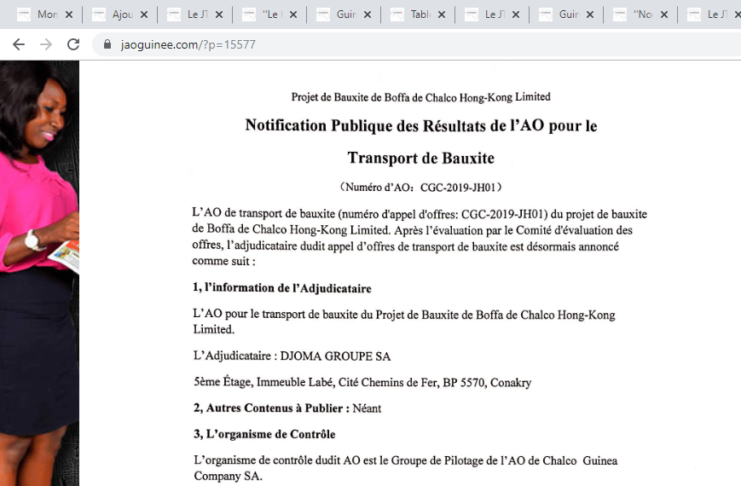Click section heading "1, l'information de l'Adjudicataire"
The height and width of the screenshot is (486, 741).
[x=282, y=288]
